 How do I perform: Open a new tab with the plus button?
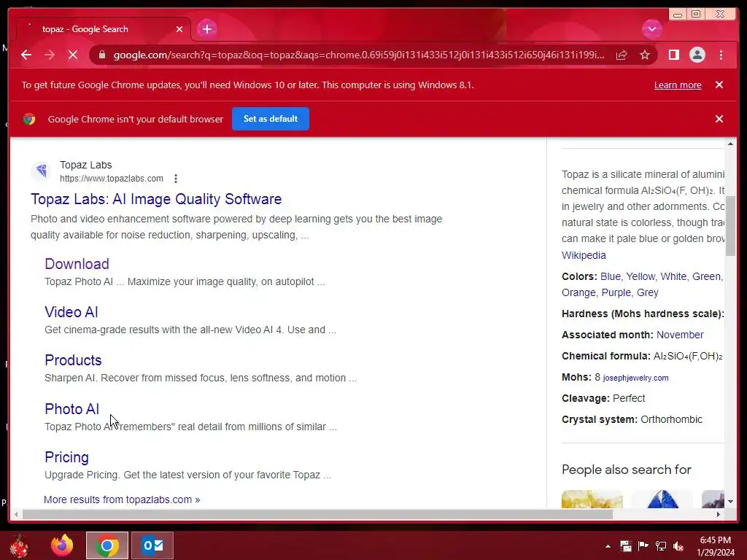[x=206, y=29]
